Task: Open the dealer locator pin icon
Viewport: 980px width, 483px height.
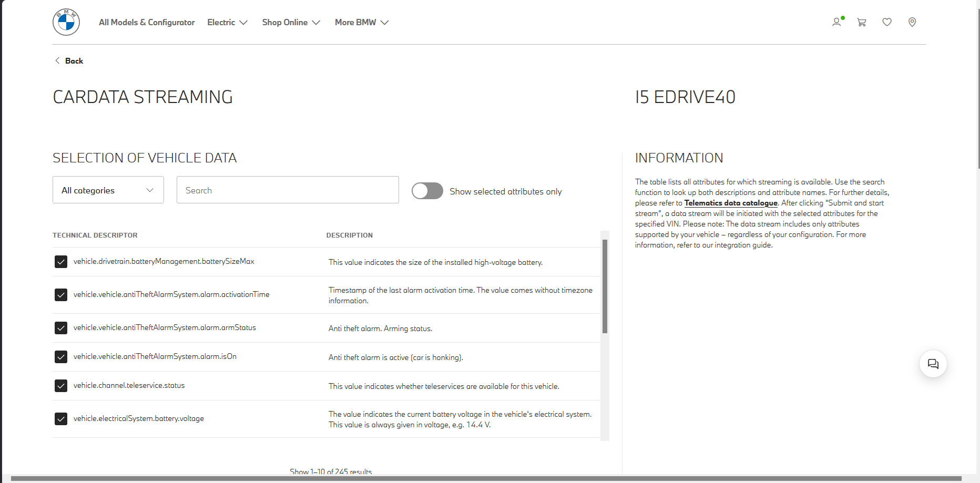Action: tap(912, 22)
